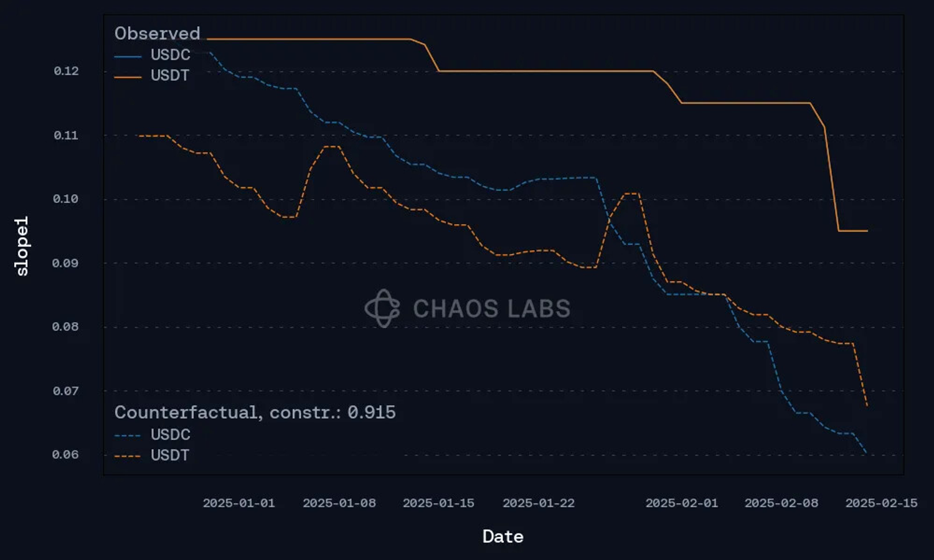This screenshot has width=934, height=560.
Task: Click the solid orange Observed USDT legend line
Action: tap(128, 77)
